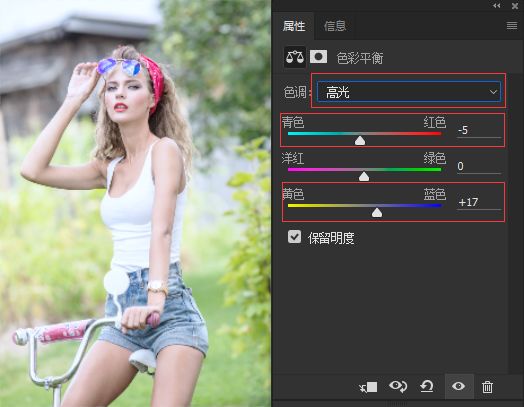
Task: Open the panel options hamburger menu
Action: coord(512,25)
